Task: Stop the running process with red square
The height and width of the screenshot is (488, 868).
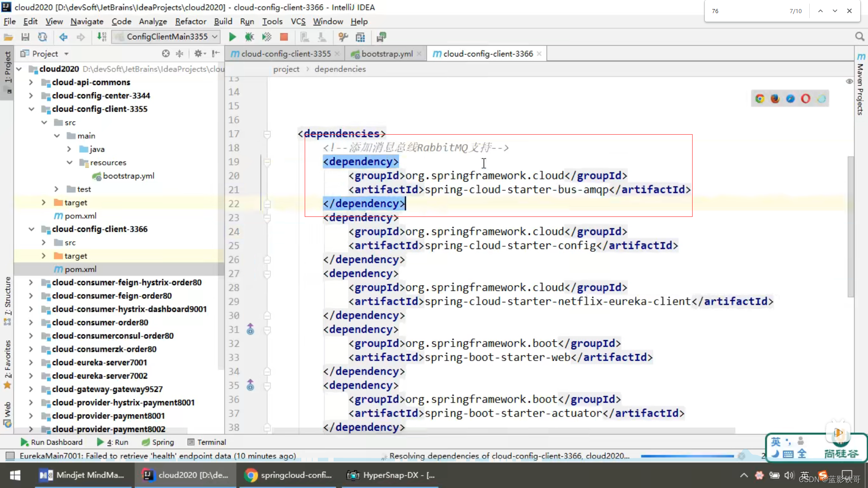Action: tap(284, 37)
